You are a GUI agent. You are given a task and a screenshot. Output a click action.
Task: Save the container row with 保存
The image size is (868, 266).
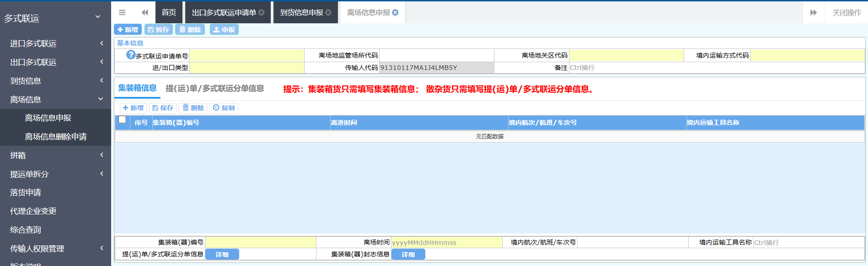tap(163, 108)
